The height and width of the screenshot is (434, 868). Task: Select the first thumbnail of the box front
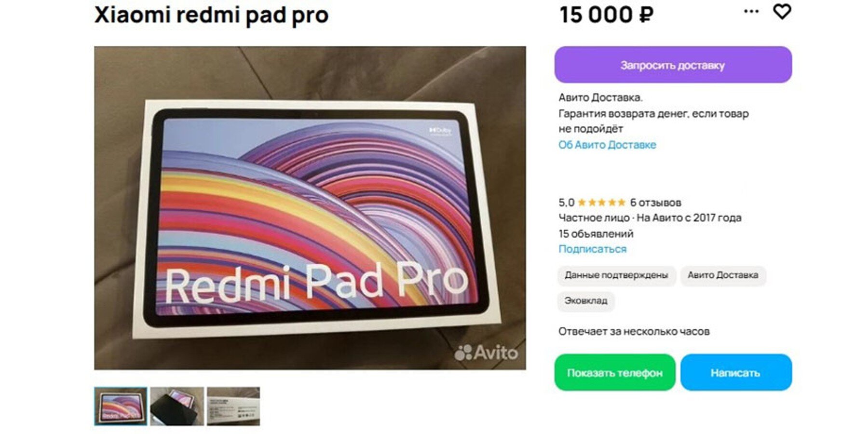(x=121, y=406)
